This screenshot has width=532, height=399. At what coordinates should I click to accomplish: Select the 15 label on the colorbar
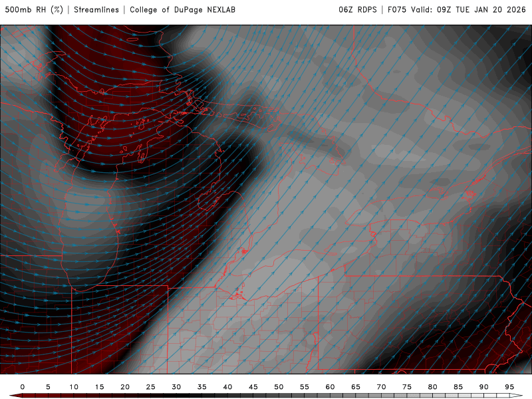[99, 387]
